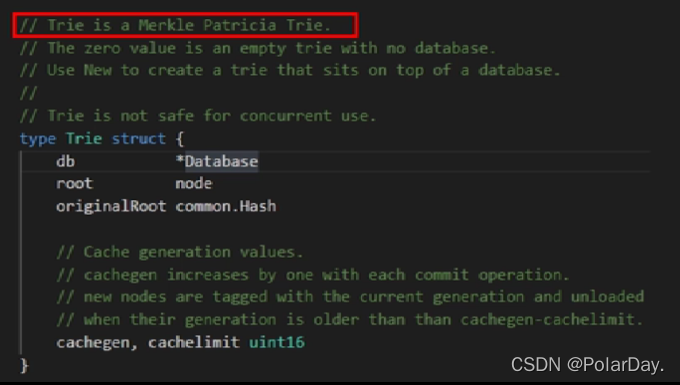Screen dimensions: 680x385
Task: Click the common.Hash type
Action: (226, 206)
